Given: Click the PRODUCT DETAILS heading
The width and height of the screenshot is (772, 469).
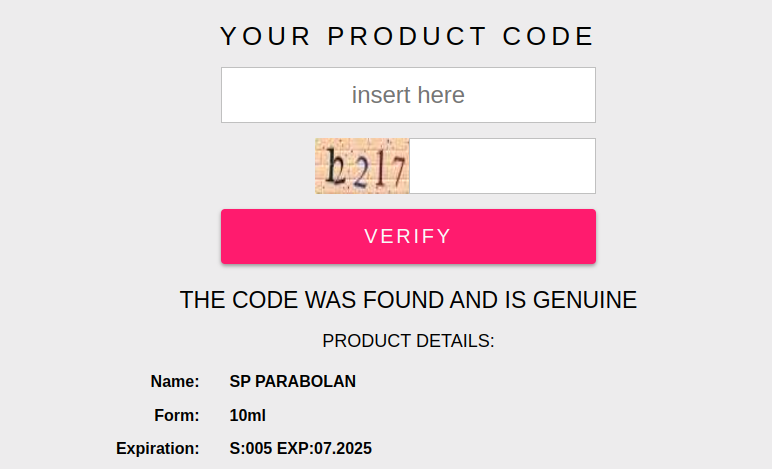Looking at the screenshot, I should [x=408, y=341].
